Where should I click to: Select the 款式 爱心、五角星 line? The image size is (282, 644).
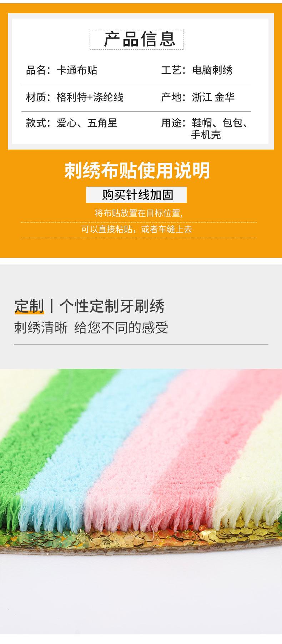71,123
